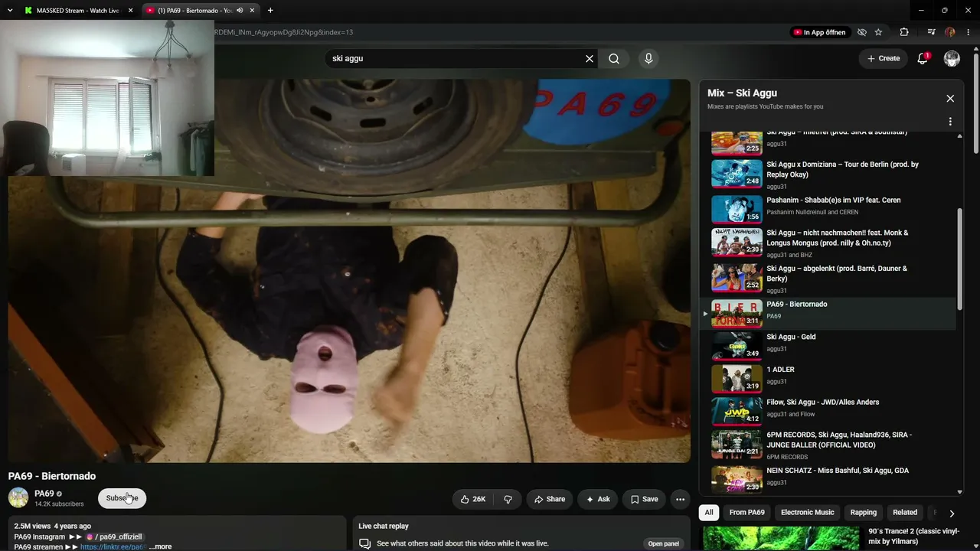This screenshot has height=551, width=980.
Task: Close the Mix – Ski Aggu playlist panel
Action: click(x=950, y=99)
